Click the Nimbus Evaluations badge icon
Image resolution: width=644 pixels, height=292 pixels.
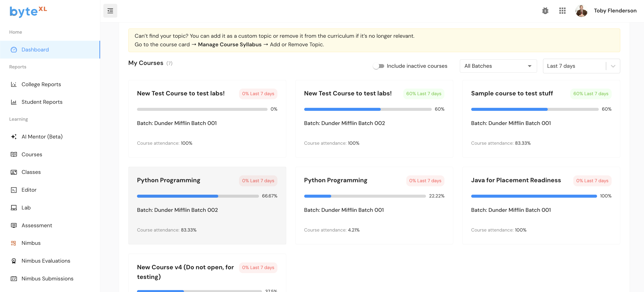tap(14, 261)
